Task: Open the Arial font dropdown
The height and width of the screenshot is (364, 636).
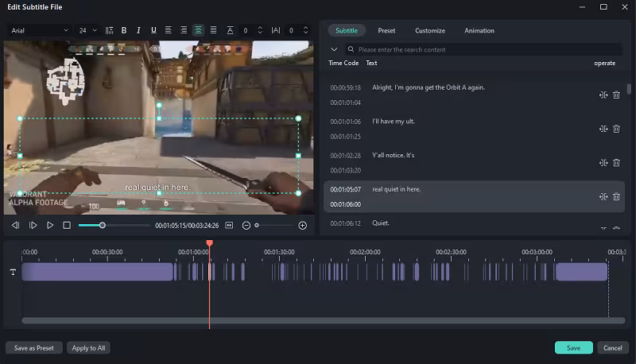Action: pos(39,30)
